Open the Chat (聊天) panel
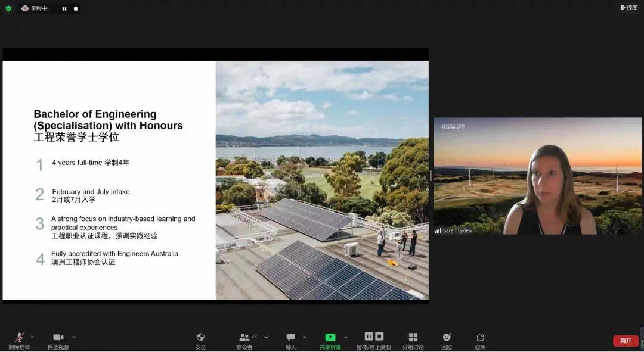The width and height of the screenshot is (644, 352). coord(290,338)
